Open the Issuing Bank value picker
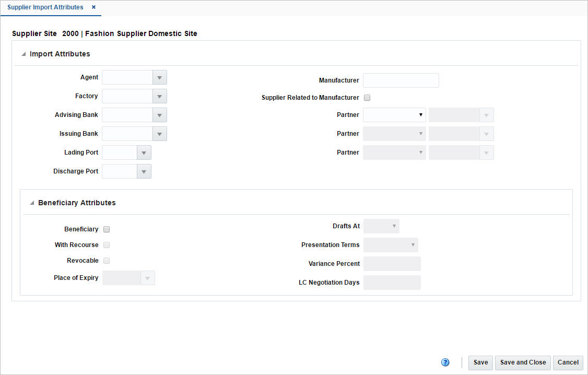 point(159,133)
